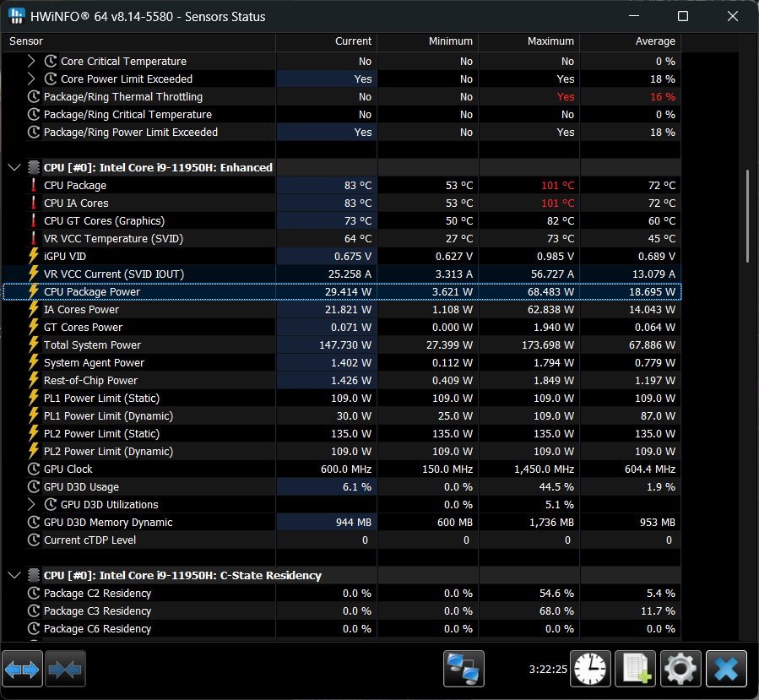
Task: Click the red 16 % average value
Action: tap(663, 97)
